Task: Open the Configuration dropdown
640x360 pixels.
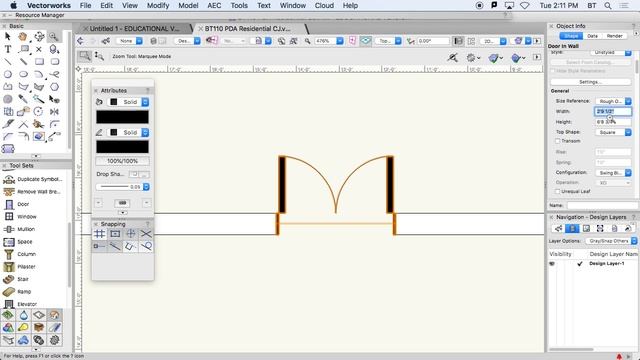Action: (x=613, y=173)
